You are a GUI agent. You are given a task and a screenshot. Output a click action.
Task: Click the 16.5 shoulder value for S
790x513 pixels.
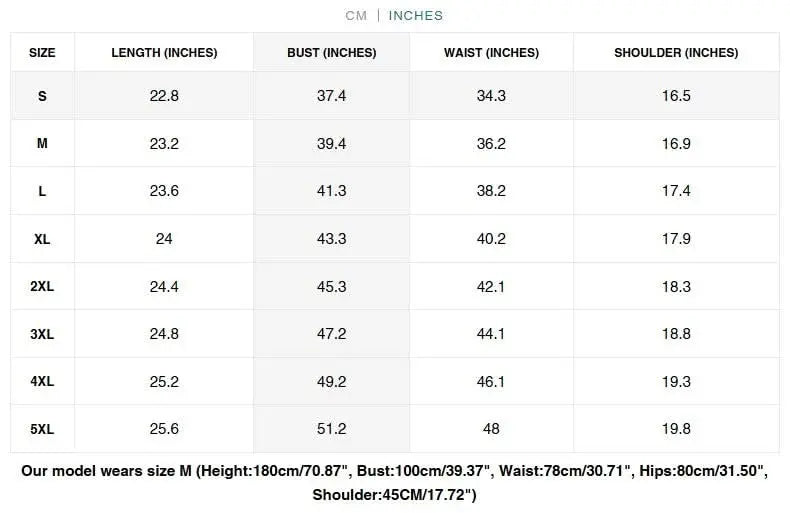point(676,96)
